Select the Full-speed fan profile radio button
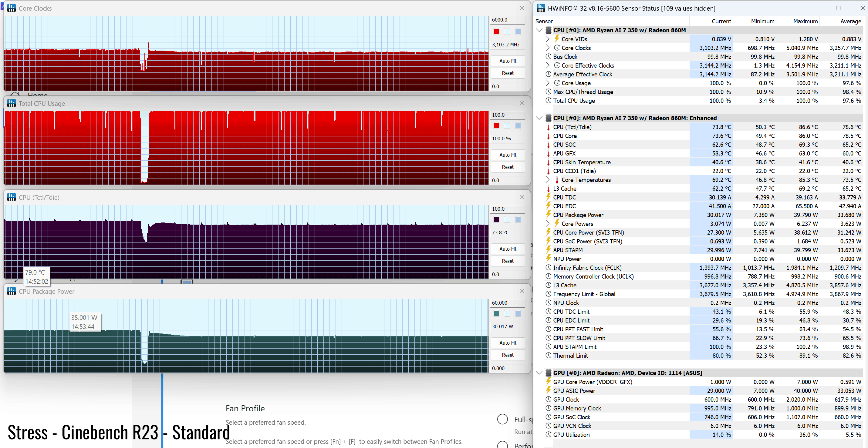 click(x=502, y=419)
